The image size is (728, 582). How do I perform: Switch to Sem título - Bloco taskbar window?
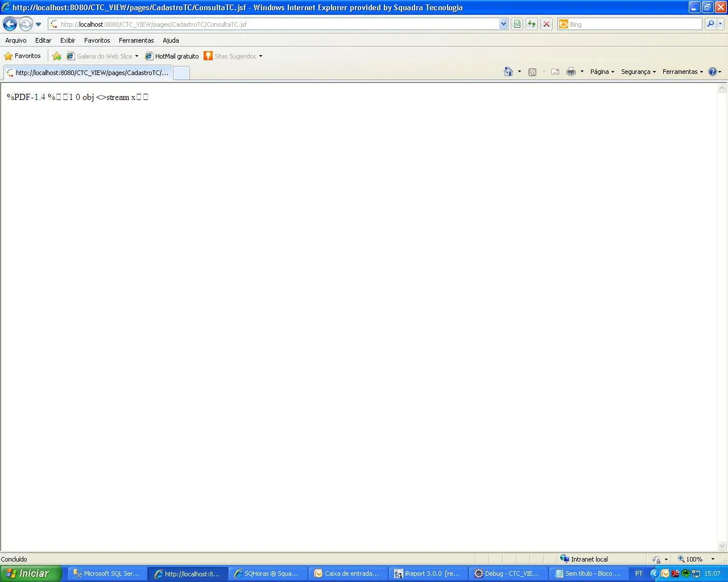point(589,573)
